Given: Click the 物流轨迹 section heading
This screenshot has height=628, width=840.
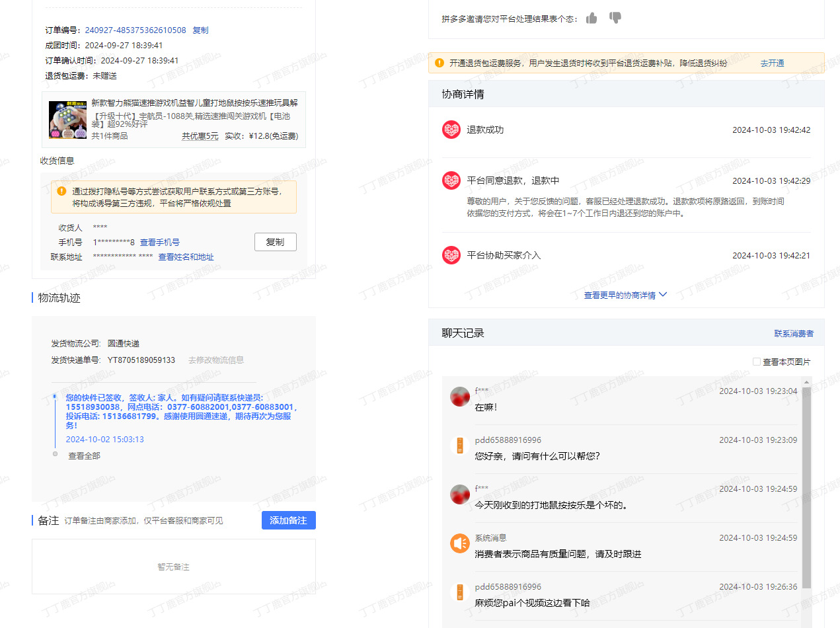Looking at the screenshot, I should pyautogui.click(x=59, y=298).
